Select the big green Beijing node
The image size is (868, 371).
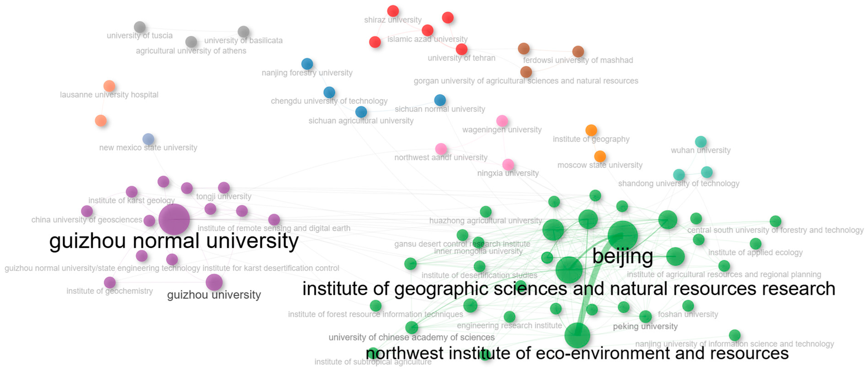tap(622, 235)
